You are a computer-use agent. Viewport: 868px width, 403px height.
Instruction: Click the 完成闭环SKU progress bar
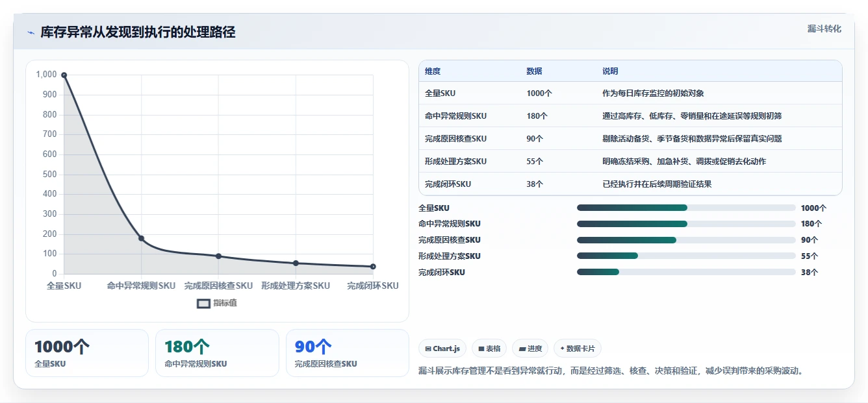coord(686,273)
